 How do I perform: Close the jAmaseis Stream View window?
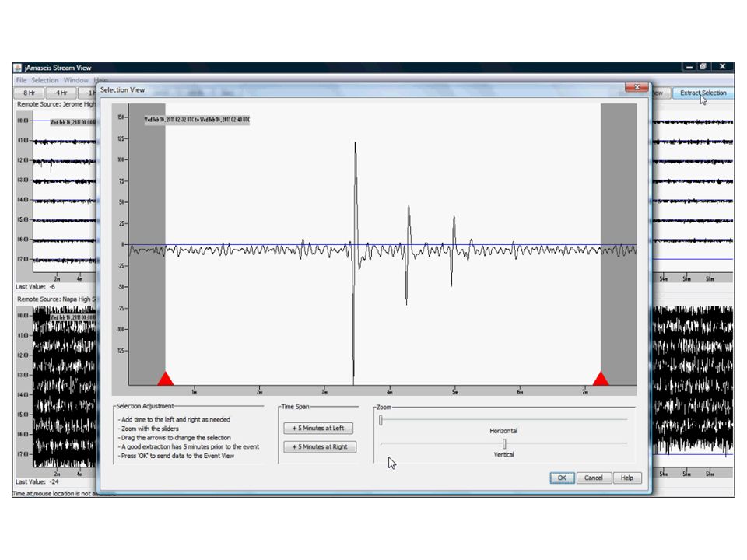coord(722,67)
